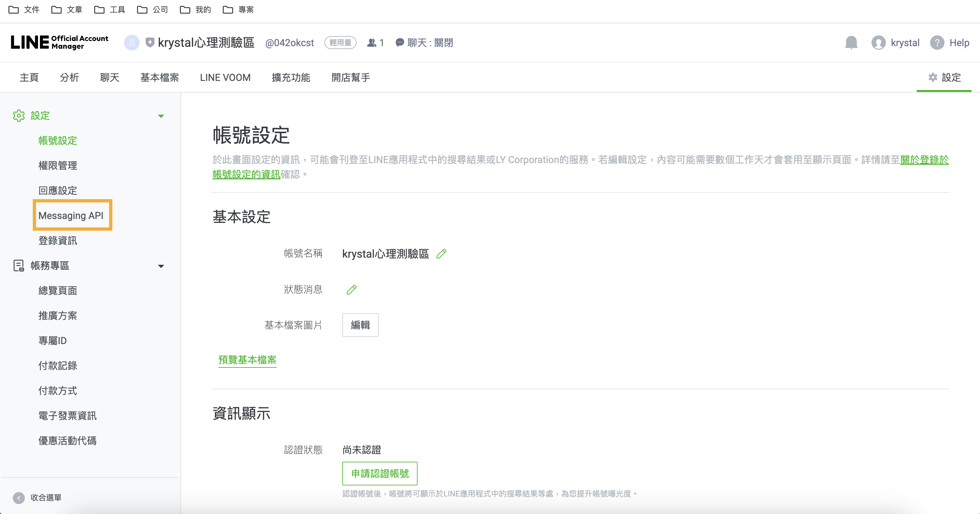Click the 申請認證帳號 button

click(380, 474)
